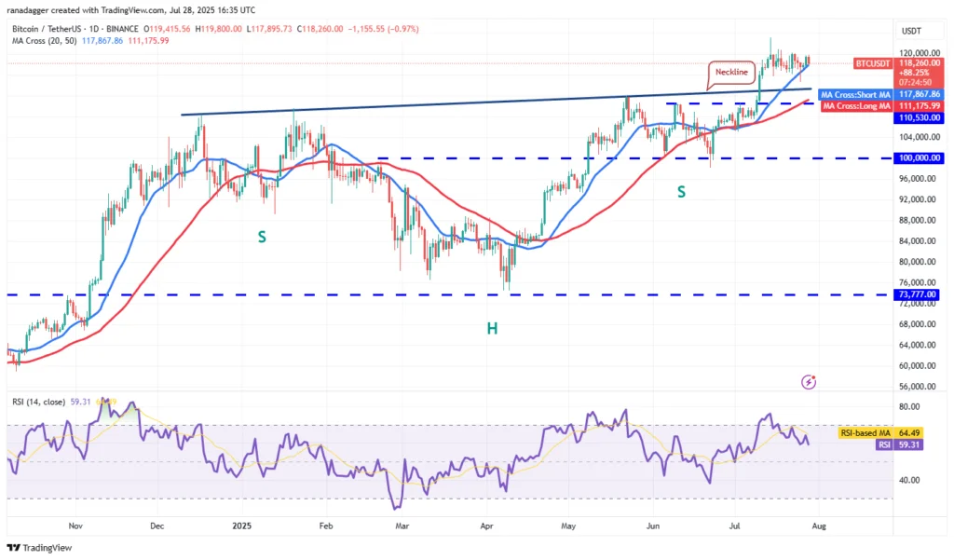Viewport: 954px width, 560px height.
Task: Click the BTCUSDT price label
Action: coord(872,63)
